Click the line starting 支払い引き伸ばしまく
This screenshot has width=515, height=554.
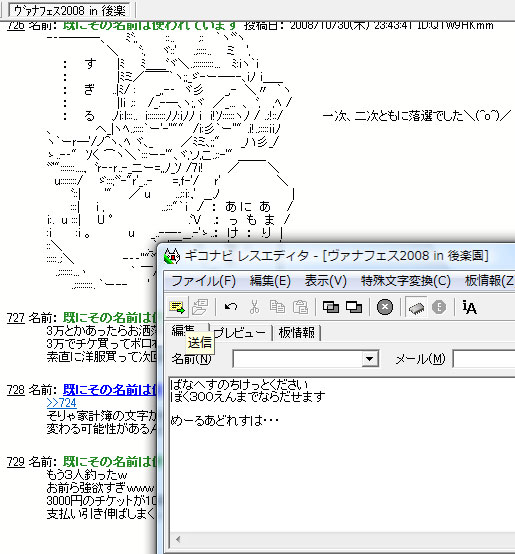(x=101, y=514)
